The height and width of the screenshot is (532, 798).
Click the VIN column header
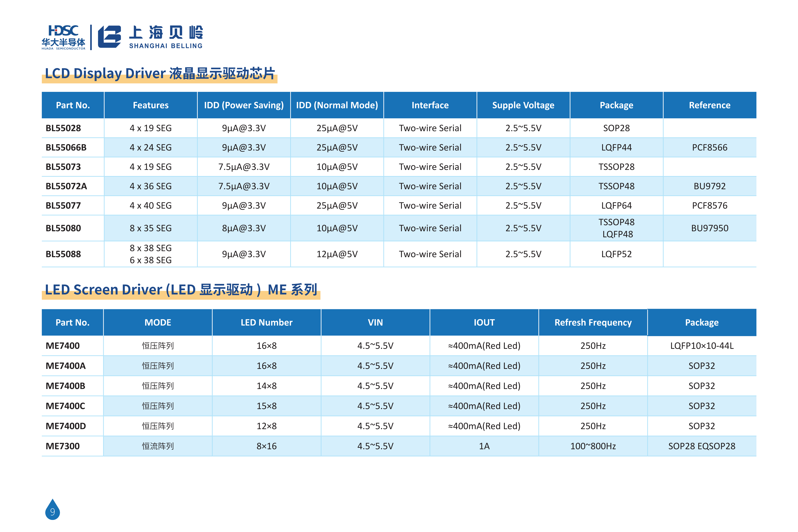coord(375,322)
